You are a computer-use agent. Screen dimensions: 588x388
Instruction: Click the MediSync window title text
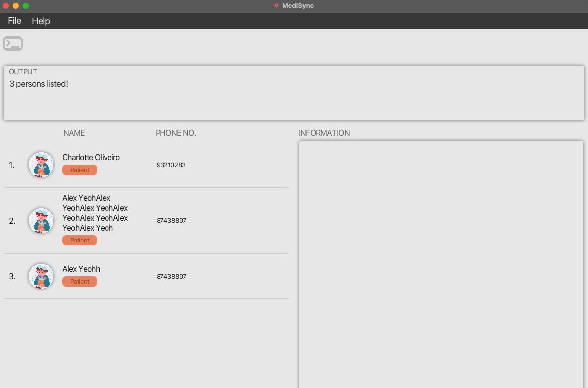[298, 5]
